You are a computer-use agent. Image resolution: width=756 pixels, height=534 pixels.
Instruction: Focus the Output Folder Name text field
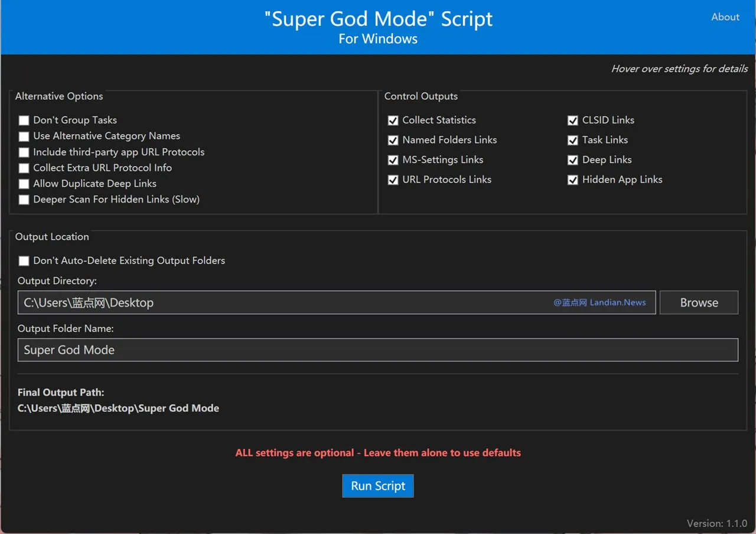point(378,350)
